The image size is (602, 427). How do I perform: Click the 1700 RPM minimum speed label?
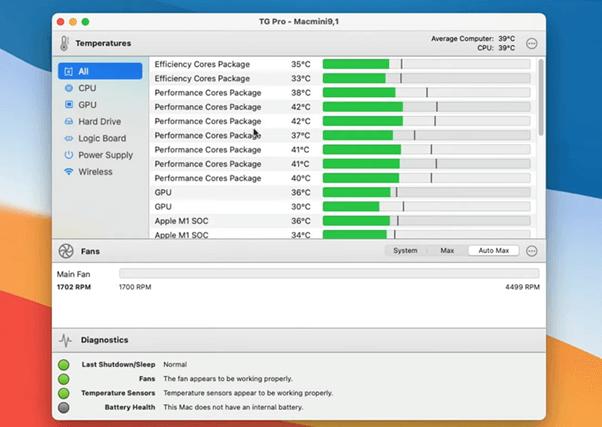(x=135, y=287)
